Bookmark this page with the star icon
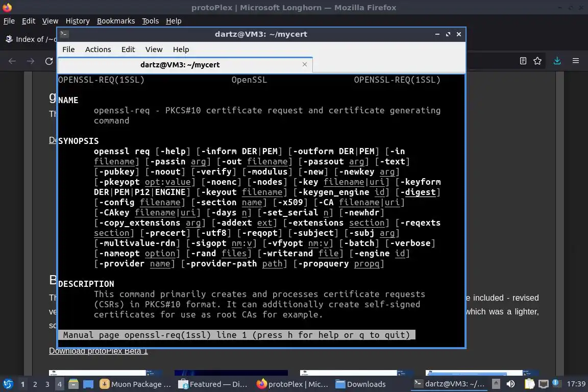588x392 pixels. point(537,61)
